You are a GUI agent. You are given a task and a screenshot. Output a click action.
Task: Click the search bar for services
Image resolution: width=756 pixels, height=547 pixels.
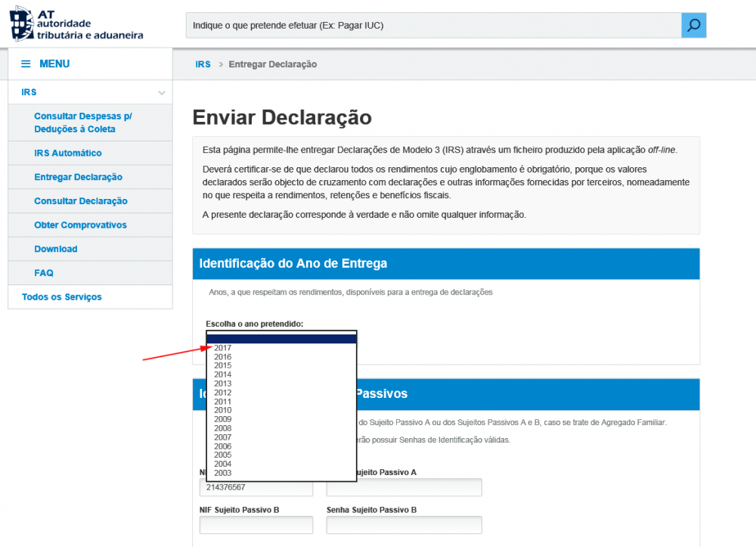(x=431, y=25)
